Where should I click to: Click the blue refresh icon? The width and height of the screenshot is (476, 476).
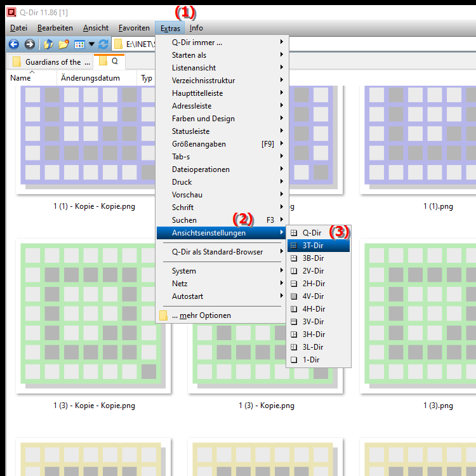tap(103, 44)
